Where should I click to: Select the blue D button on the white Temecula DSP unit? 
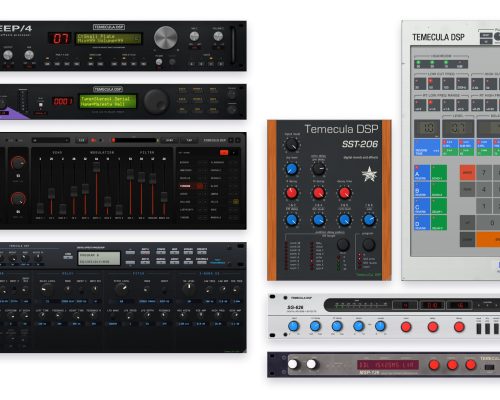click(422, 222)
